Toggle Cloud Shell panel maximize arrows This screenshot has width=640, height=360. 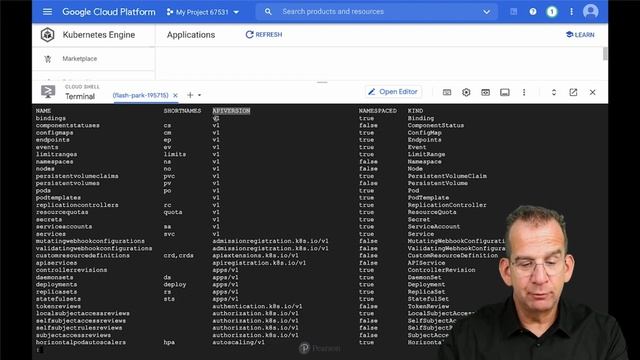553,92
